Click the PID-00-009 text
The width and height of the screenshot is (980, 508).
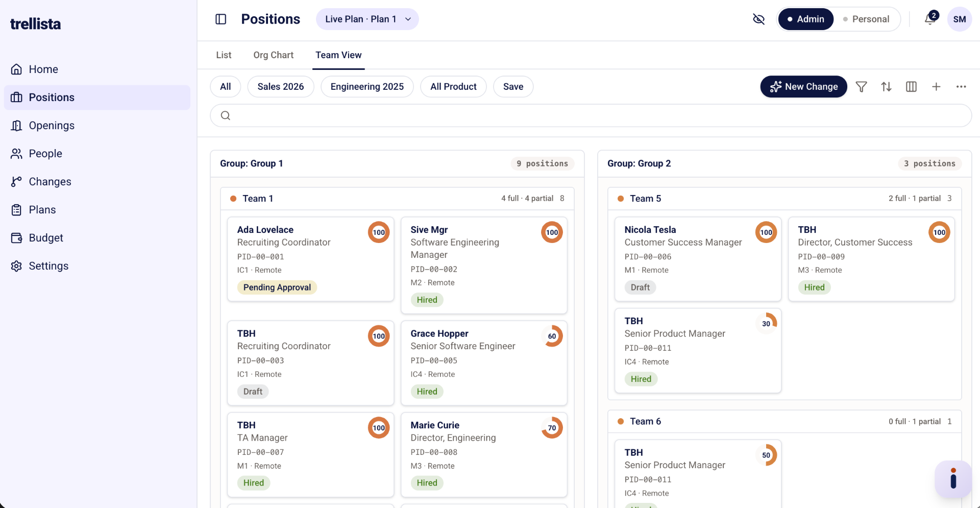pos(821,257)
